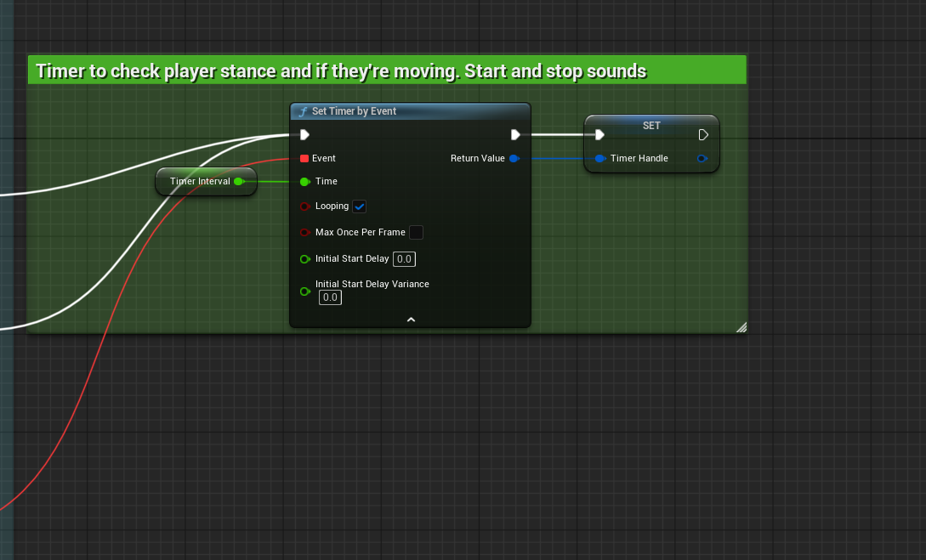Click the Initial Start Delay input pin
The height and width of the screenshot is (560, 926).
click(304, 259)
